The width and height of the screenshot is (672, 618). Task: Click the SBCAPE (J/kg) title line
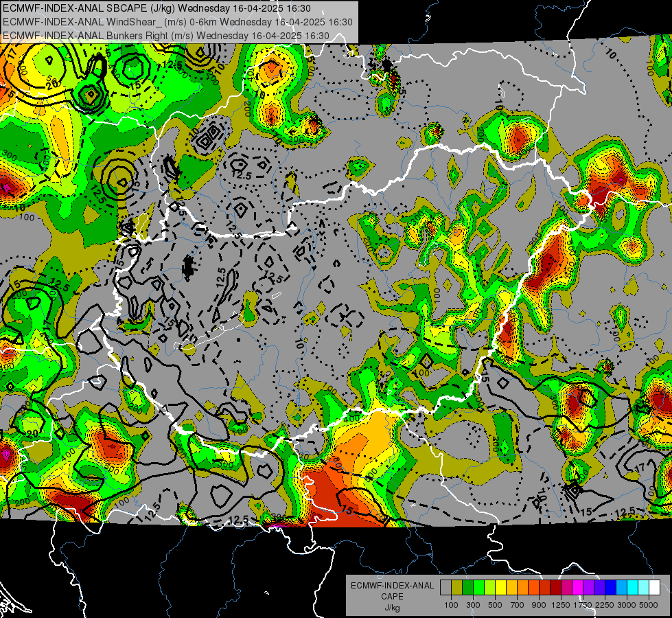(157, 8)
